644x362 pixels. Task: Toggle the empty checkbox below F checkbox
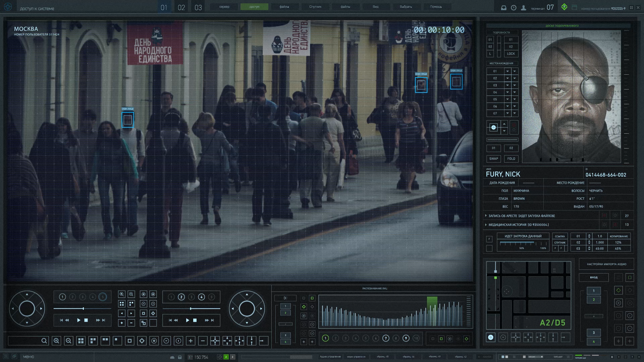(489, 248)
